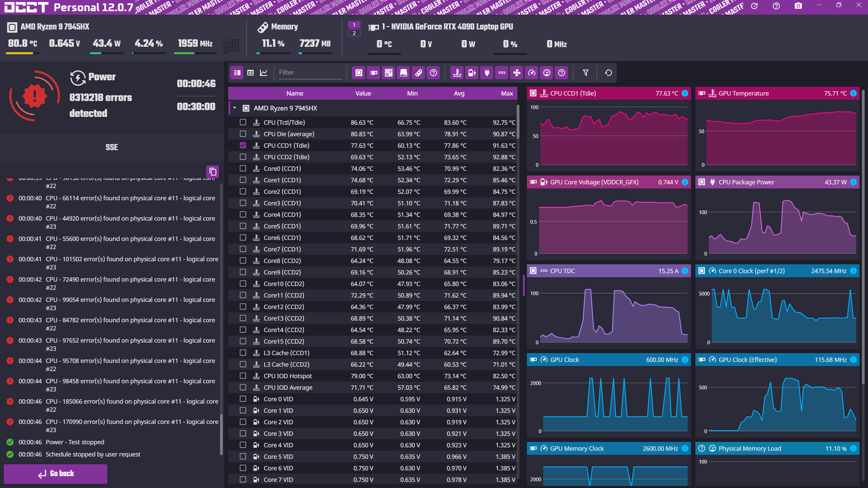Toggle temperature sensor filter icon
The image size is (868, 488).
point(457,73)
